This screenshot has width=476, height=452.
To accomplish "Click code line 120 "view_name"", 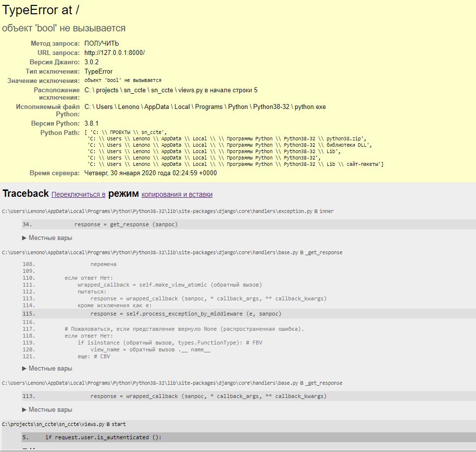I will click(x=150, y=350).
